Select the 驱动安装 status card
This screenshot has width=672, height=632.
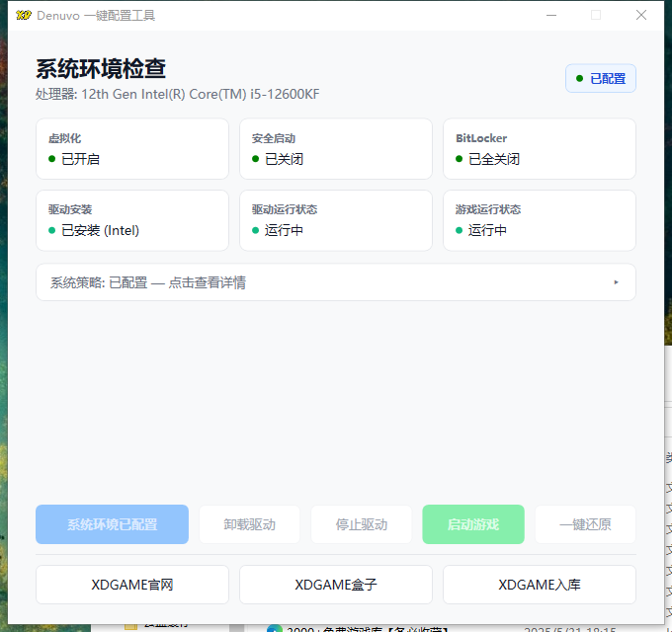(131, 220)
